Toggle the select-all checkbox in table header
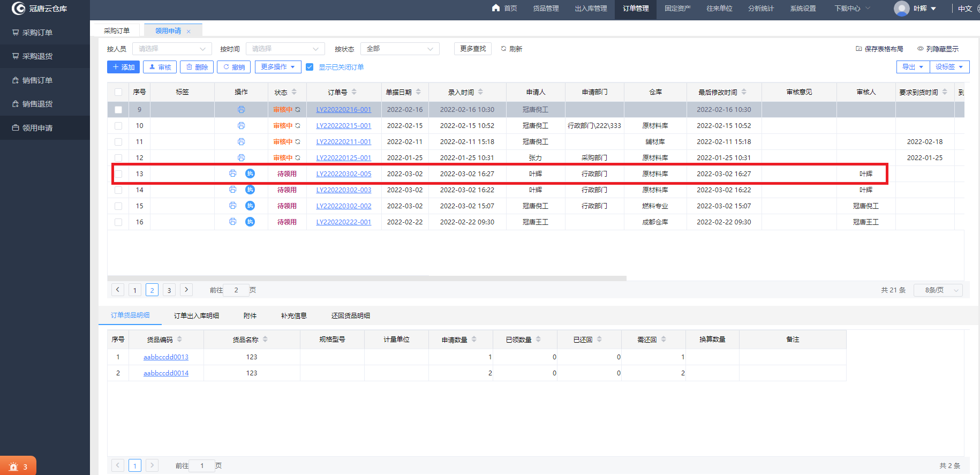 pos(118,92)
